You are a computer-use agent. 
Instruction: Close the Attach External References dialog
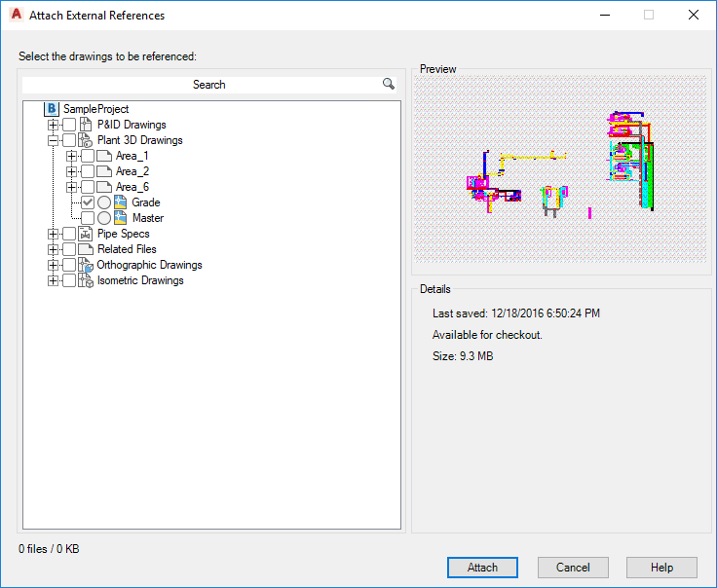pyautogui.click(x=694, y=15)
